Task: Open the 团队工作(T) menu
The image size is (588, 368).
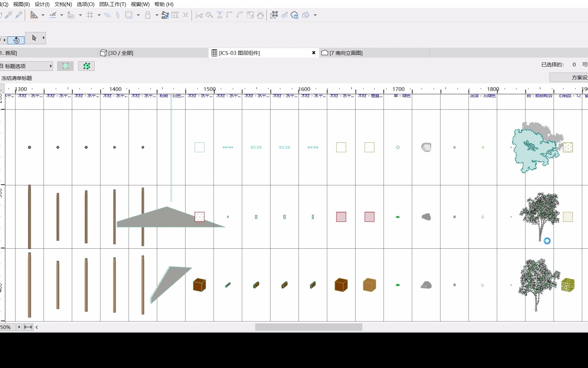Action: coord(113,4)
